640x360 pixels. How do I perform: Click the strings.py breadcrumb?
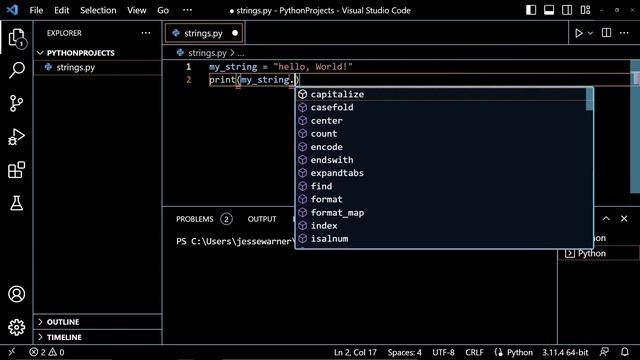pyautogui.click(x=207, y=53)
